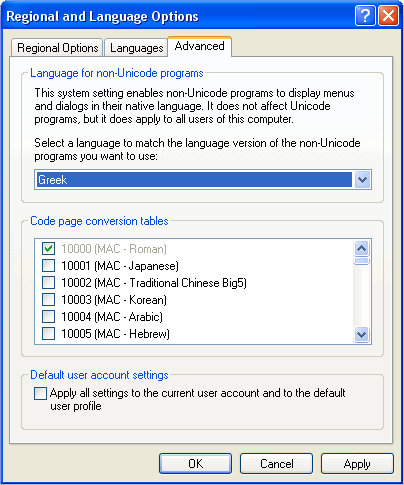This screenshot has width=404, height=485.
Task: Click the Help question mark icon
Action: point(365,15)
